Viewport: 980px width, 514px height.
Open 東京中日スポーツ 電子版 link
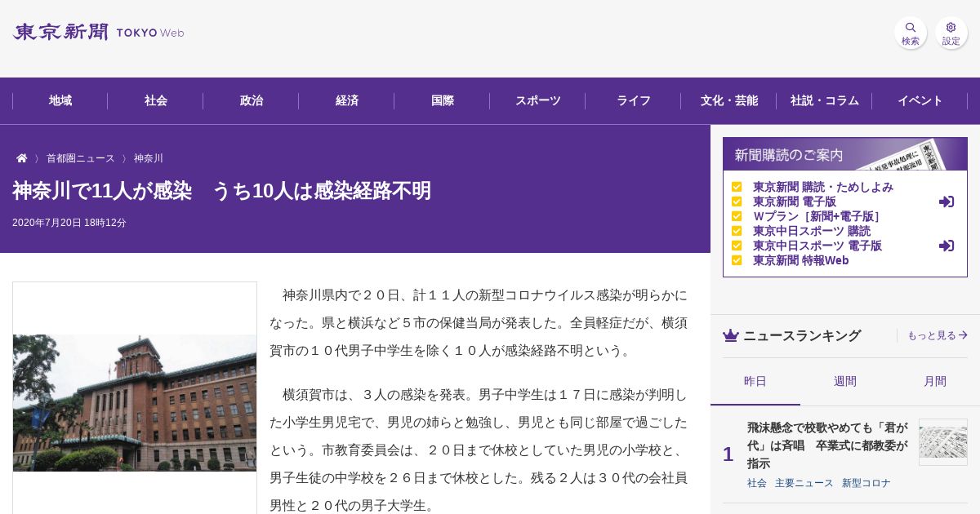click(x=817, y=246)
